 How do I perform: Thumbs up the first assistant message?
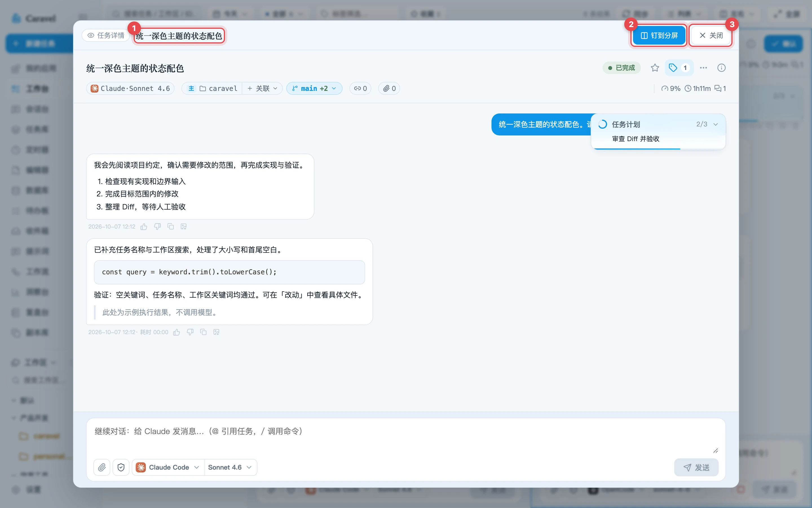coord(144,227)
